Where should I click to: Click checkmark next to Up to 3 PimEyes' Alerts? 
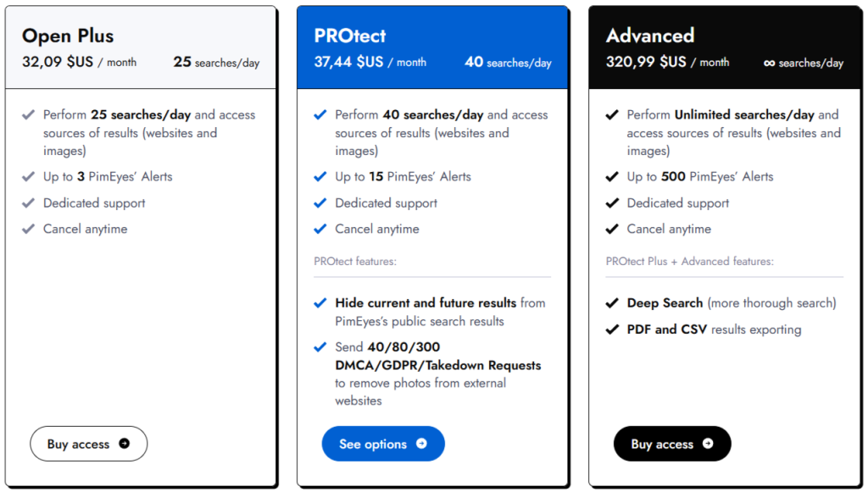29,177
